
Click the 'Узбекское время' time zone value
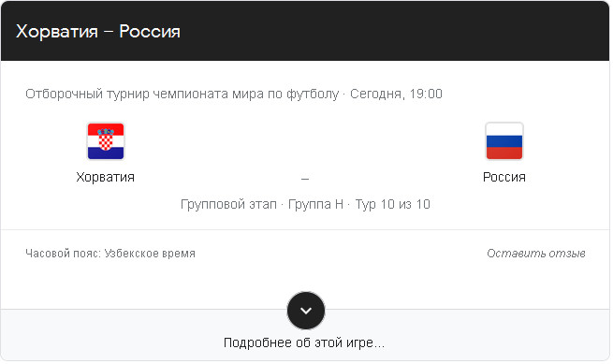pos(150,254)
